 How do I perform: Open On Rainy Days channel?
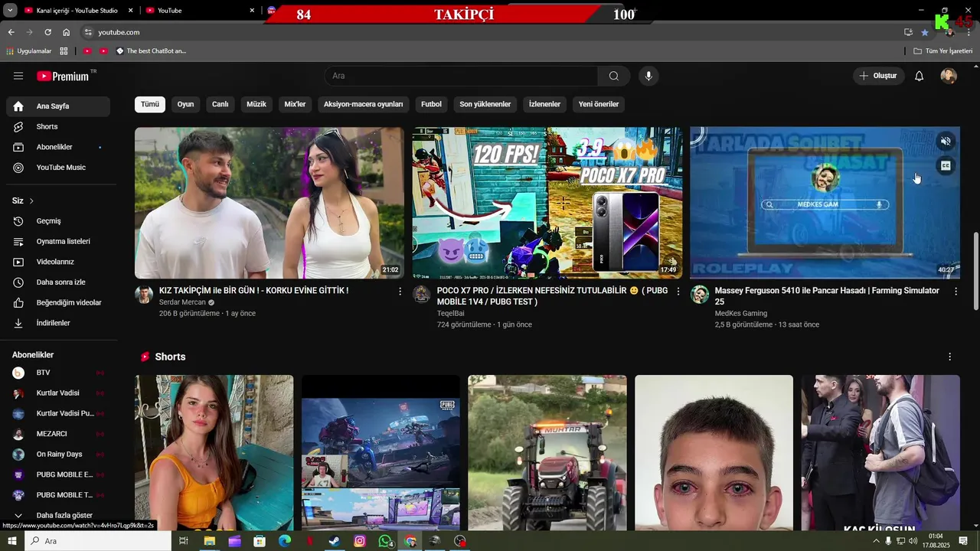pyautogui.click(x=58, y=454)
